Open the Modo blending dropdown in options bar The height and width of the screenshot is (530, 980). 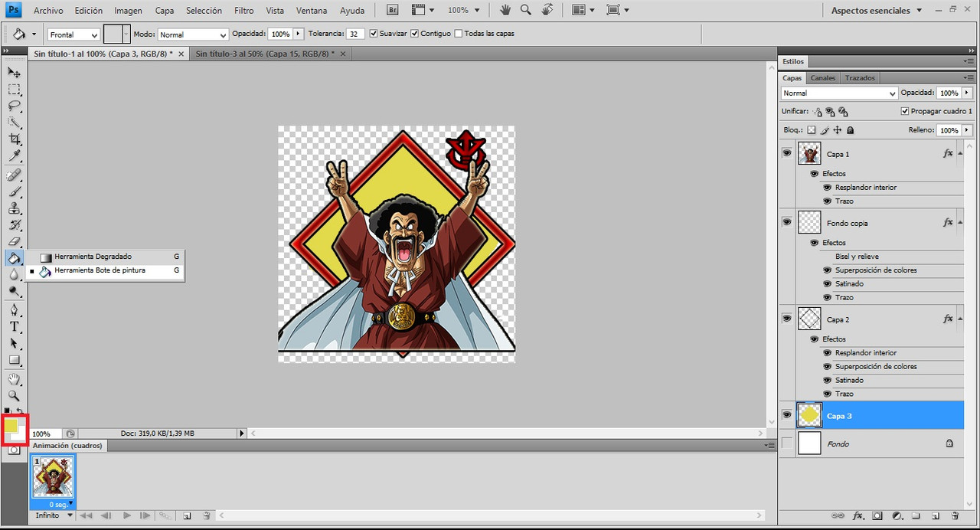click(x=193, y=34)
